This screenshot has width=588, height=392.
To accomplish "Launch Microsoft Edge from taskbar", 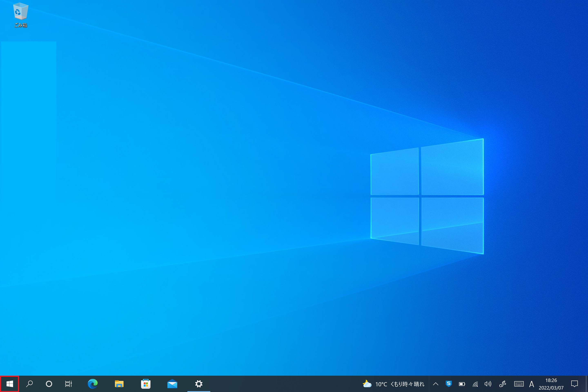I will (x=92, y=384).
